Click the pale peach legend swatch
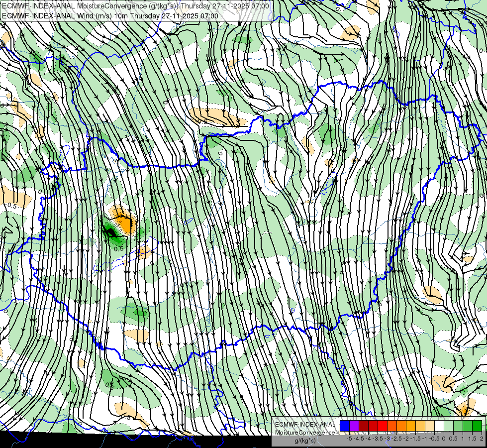Screen dimensions: 487x448 430,426
